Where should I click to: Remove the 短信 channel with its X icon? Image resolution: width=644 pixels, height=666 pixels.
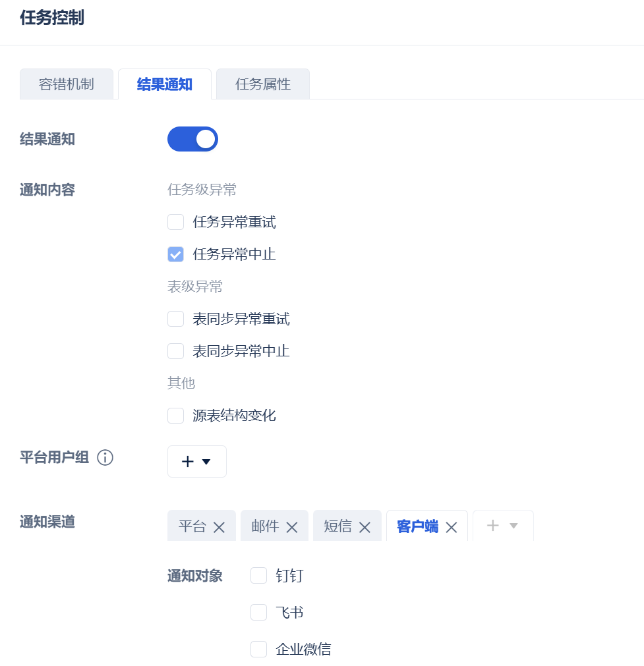click(x=365, y=527)
